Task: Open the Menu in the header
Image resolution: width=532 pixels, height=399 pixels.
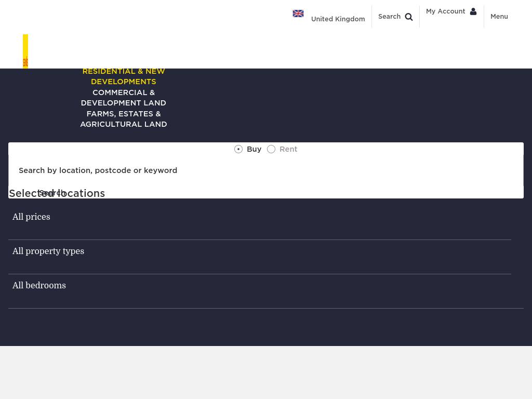Action: [x=499, y=17]
